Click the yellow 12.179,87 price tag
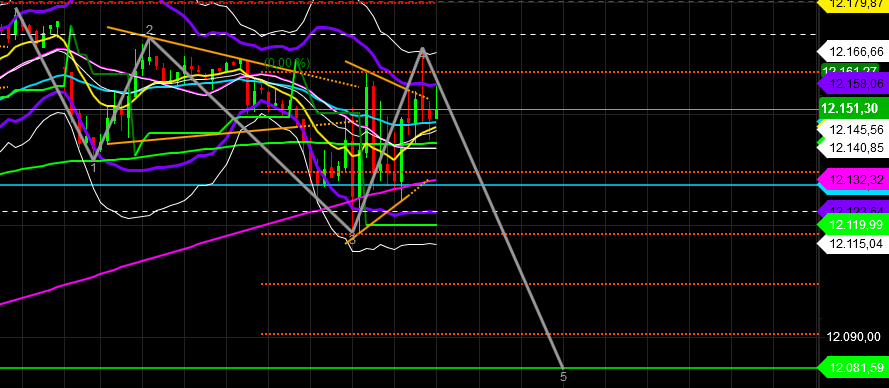The width and height of the screenshot is (889, 388). 852,5
